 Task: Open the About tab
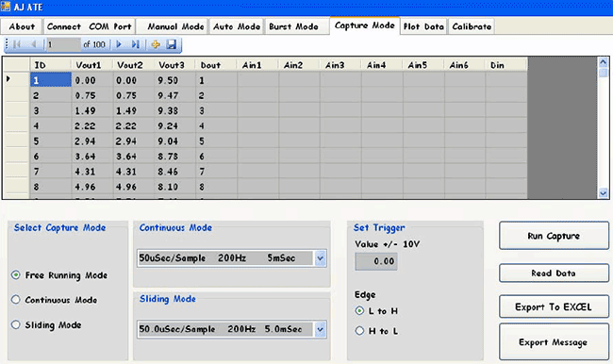pos(22,26)
